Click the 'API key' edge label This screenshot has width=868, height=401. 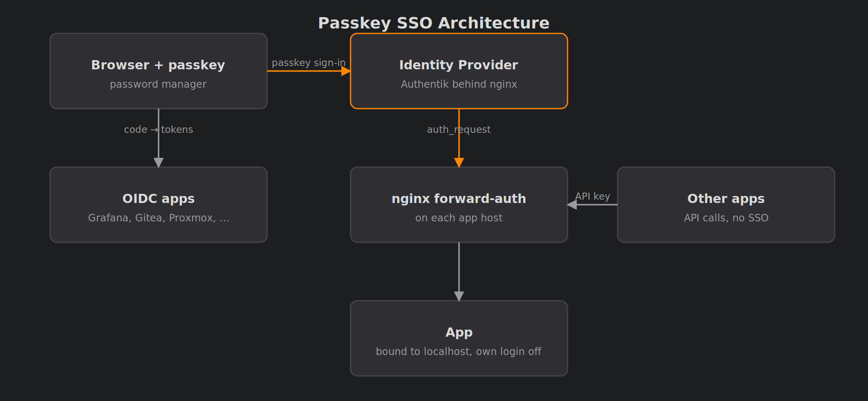click(x=593, y=196)
